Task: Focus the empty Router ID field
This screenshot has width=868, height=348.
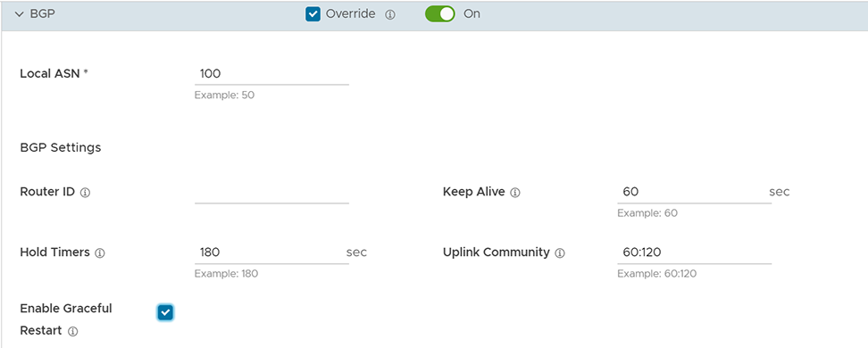Action: [271, 192]
